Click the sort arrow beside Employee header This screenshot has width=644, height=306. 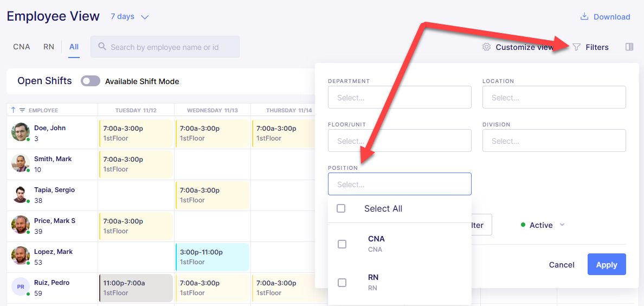pos(14,110)
